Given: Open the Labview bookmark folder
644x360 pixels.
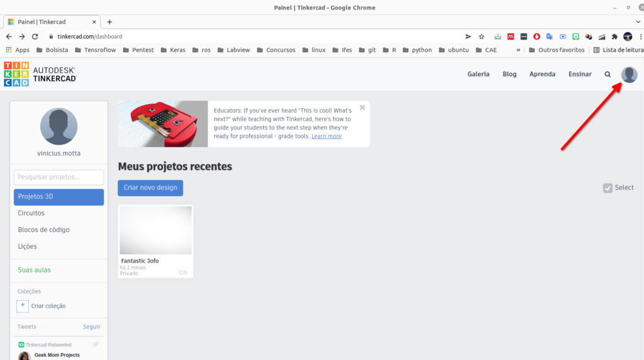Looking at the screenshot, I should pyautogui.click(x=234, y=50).
